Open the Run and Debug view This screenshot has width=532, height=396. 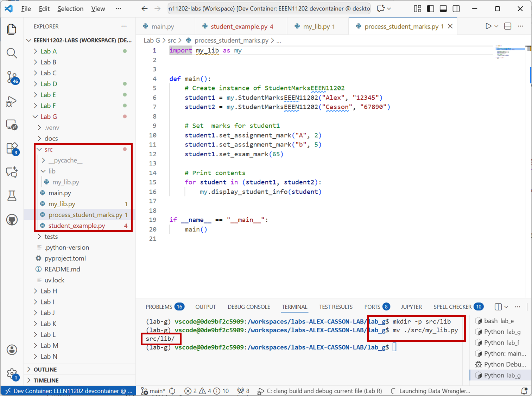(x=12, y=102)
